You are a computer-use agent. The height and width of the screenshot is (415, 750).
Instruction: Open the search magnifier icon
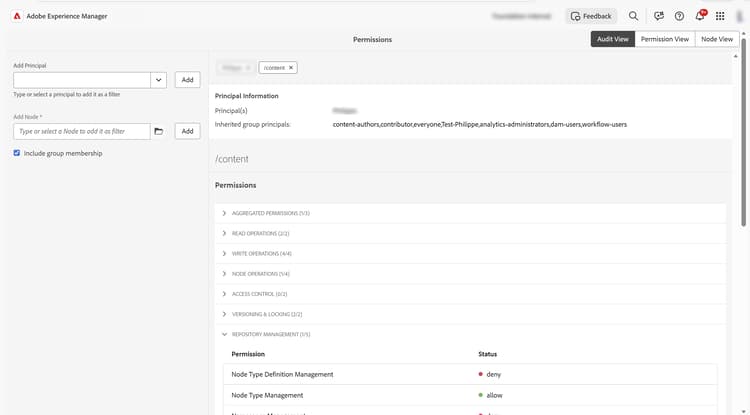tap(633, 16)
